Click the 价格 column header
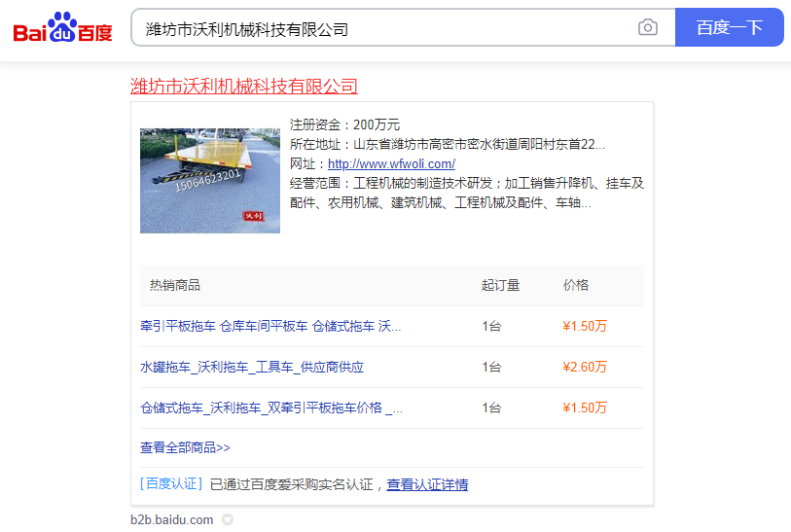The image size is (791, 532). pyautogui.click(x=576, y=286)
